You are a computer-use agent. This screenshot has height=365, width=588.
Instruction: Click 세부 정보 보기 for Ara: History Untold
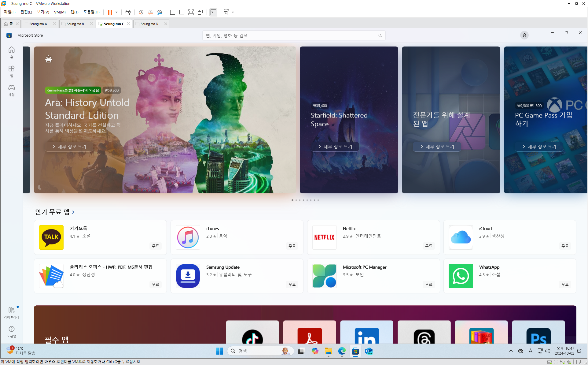(x=69, y=147)
